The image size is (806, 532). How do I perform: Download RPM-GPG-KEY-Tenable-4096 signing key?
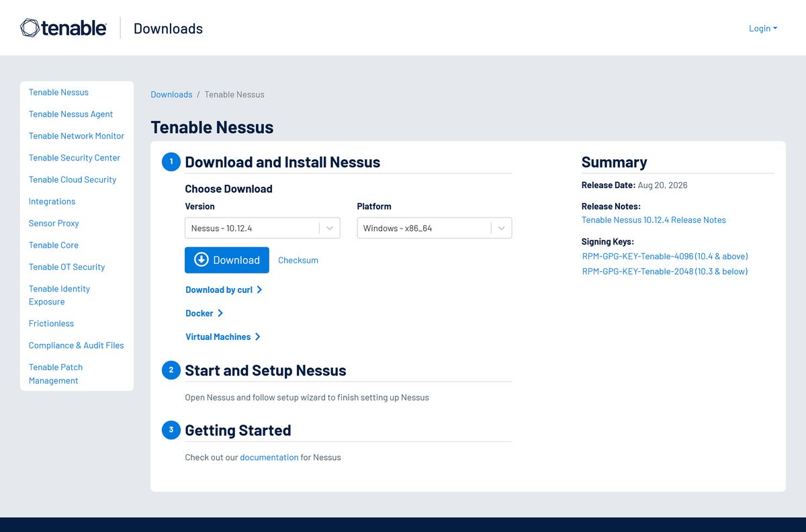665,256
